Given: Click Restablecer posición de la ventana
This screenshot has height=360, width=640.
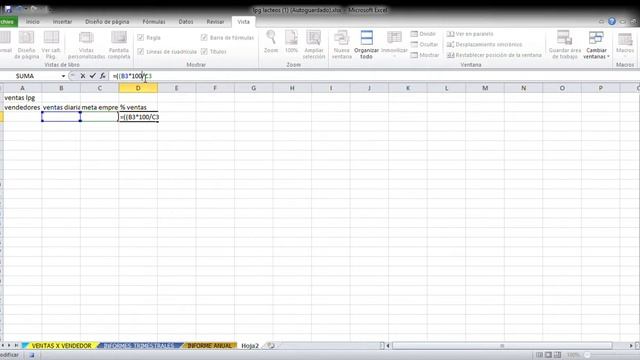Looking at the screenshot, I should pyautogui.click(x=494, y=55).
